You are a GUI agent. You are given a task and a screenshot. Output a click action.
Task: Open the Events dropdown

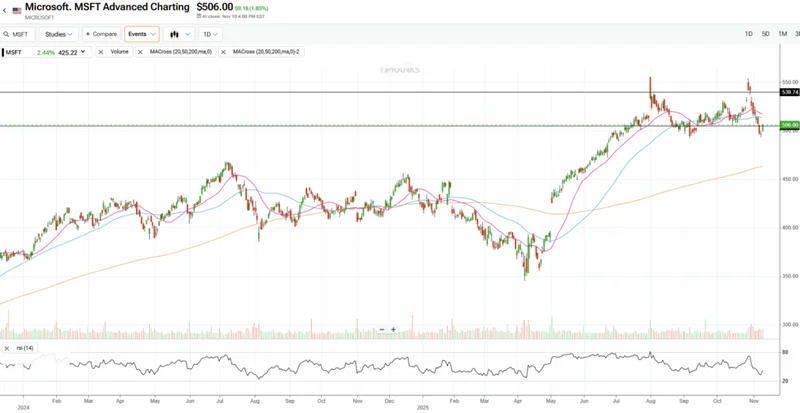point(142,34)
